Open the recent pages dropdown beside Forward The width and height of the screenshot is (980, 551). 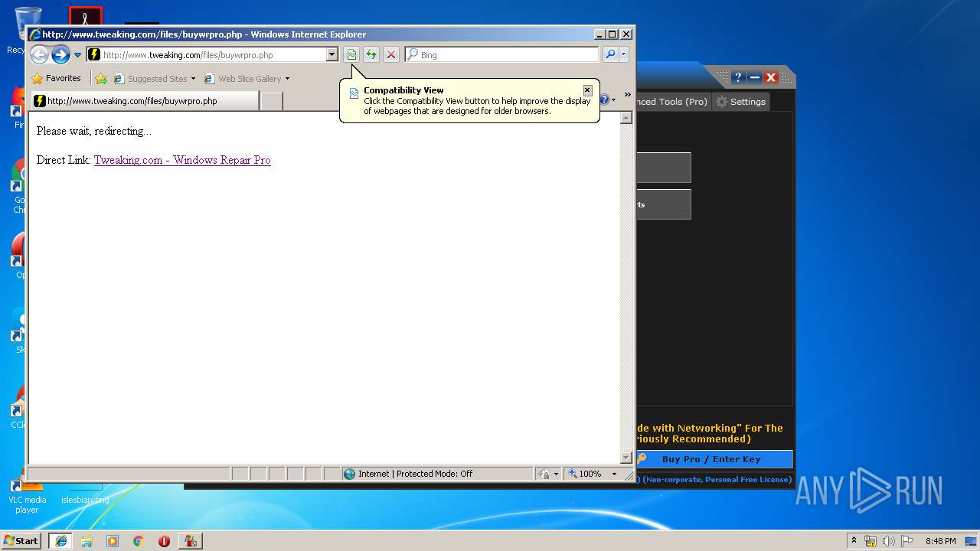coord(77,55)
